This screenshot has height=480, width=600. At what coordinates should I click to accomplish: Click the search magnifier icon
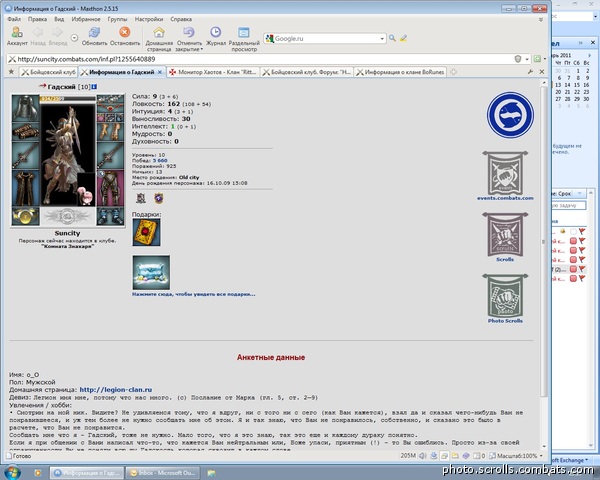pos(392,38)
